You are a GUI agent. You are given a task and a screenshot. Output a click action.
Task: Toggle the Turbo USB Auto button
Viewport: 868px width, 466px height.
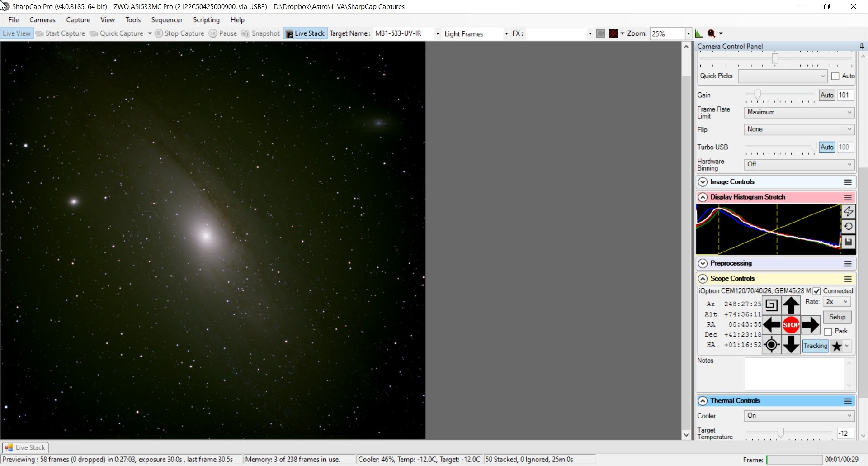[x=827, y=147]
